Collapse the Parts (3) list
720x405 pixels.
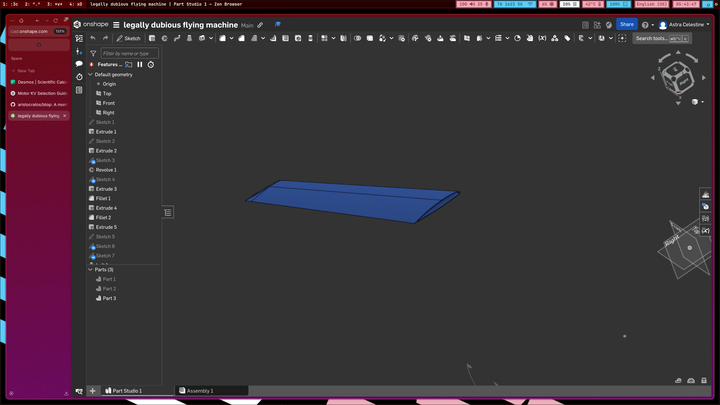tap(90, 269)
